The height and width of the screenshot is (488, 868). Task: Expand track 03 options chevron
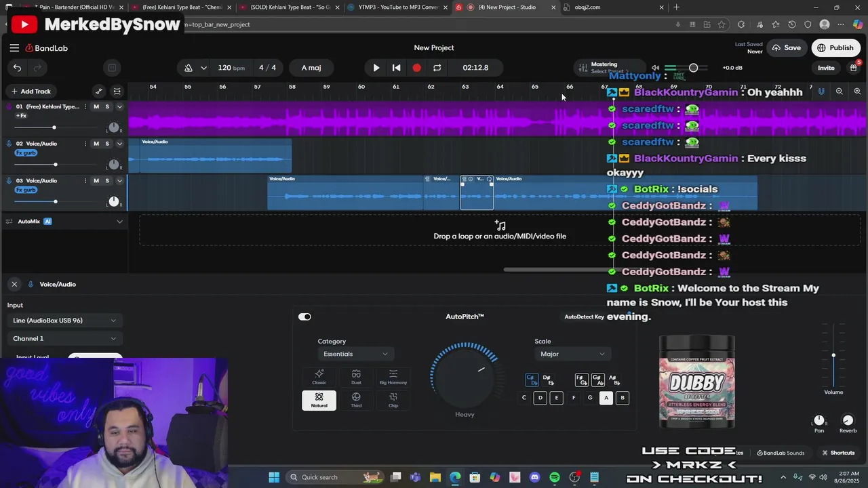pos(119,181)
